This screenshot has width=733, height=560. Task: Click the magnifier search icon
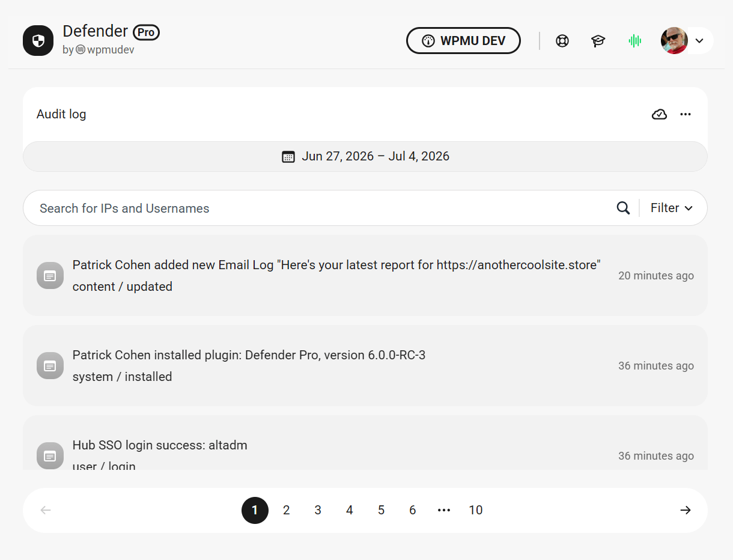click(623, 208)
